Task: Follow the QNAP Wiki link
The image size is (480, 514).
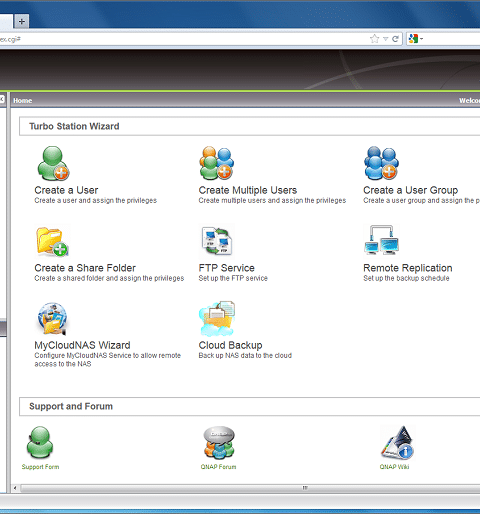Action: pyautogui.click(x=394, y=467)
